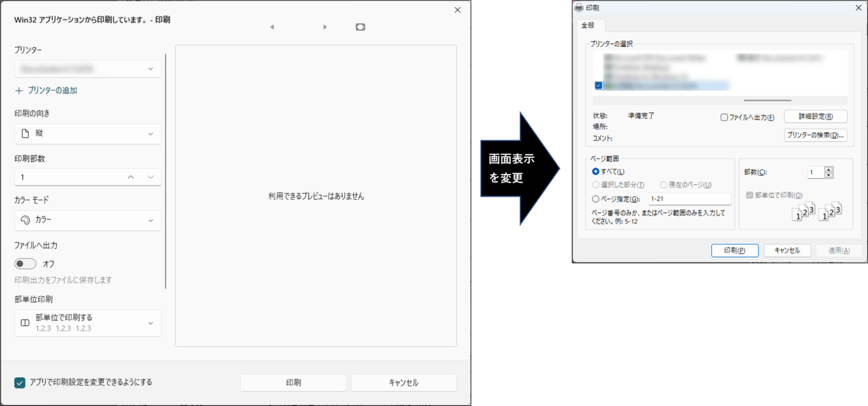Click the printer icon in 印刷 title bar
This screenshot has width=868, height=406.
(579, 8)
